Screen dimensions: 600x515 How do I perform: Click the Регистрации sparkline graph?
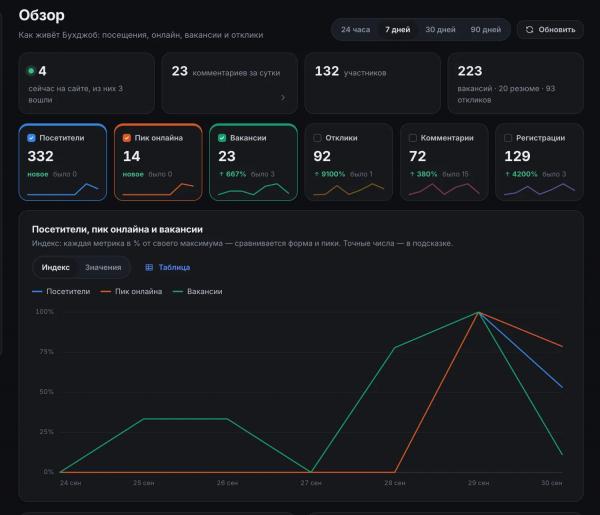pos(539,189)
